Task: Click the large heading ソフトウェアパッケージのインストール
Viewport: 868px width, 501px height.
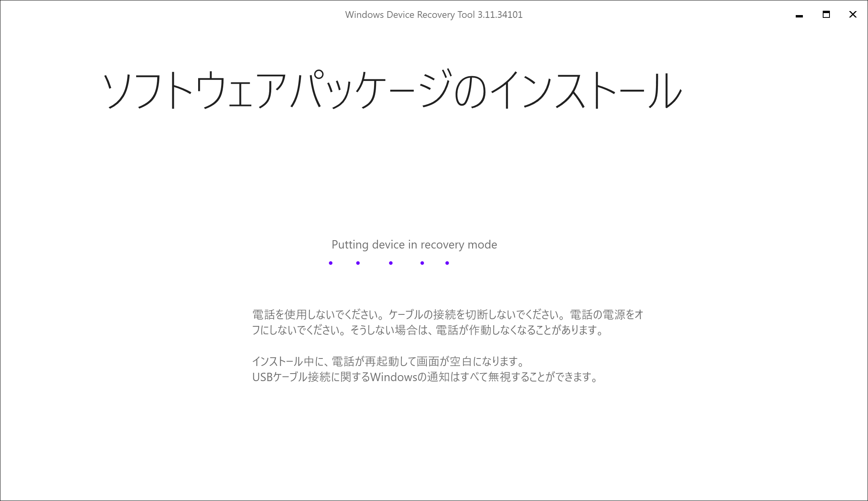Action: click(392, 90)
